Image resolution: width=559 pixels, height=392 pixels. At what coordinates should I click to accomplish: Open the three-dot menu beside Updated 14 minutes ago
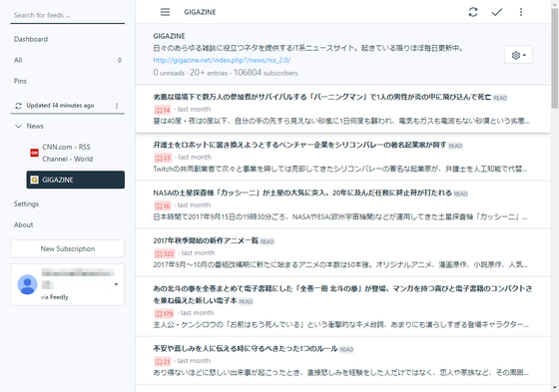117,106
